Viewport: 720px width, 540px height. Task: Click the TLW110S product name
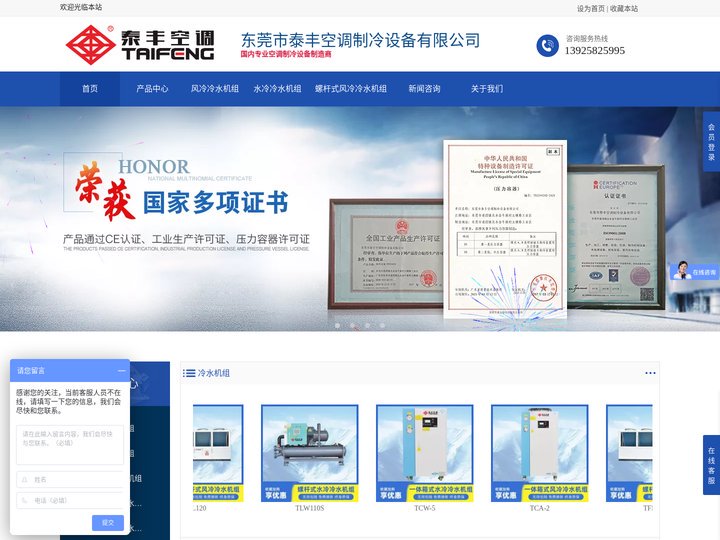pos(309,508)
